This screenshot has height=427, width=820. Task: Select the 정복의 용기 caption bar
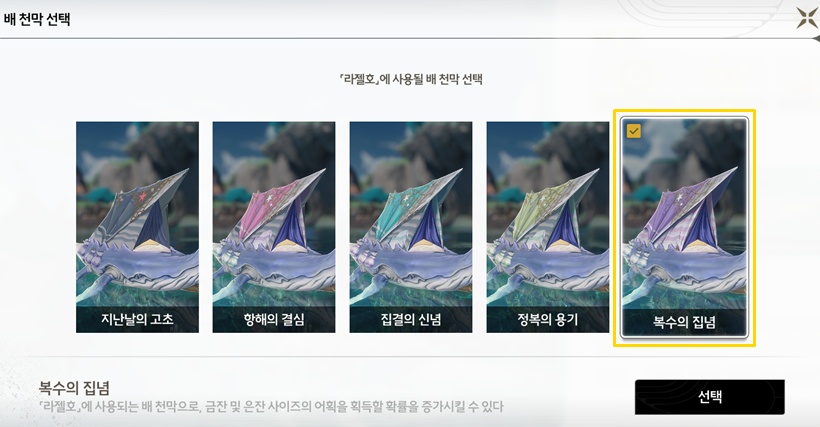pyautogui.click(x=548, y=319)
